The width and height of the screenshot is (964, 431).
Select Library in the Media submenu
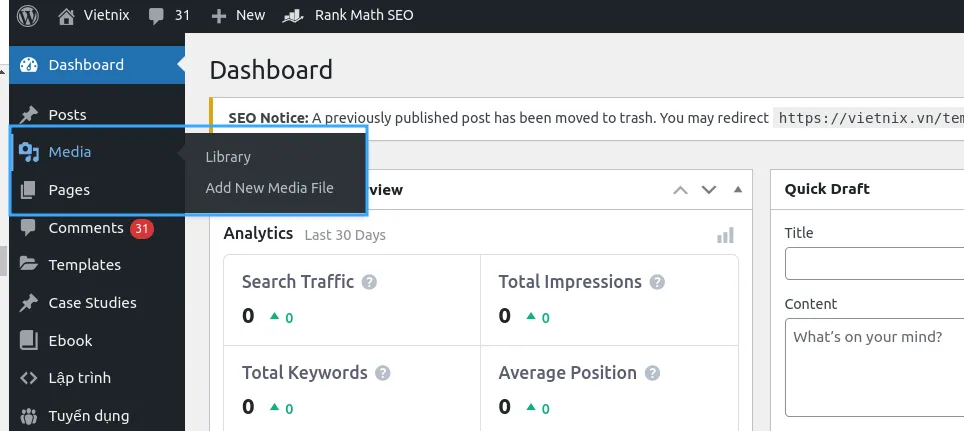click(228, 157)
